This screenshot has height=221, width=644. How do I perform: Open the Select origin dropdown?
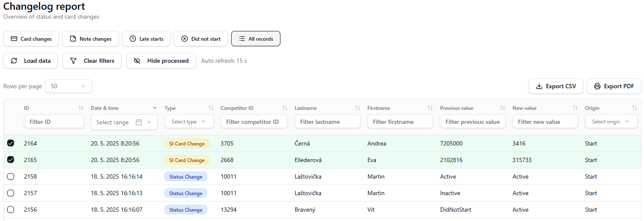(x=611, y=122)
